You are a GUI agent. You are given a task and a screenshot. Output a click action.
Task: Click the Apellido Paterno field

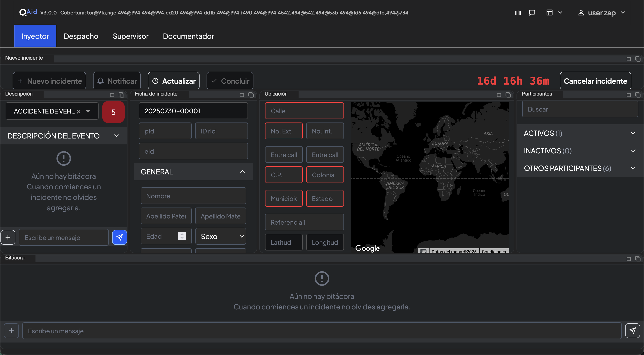(x=166, y=216)
